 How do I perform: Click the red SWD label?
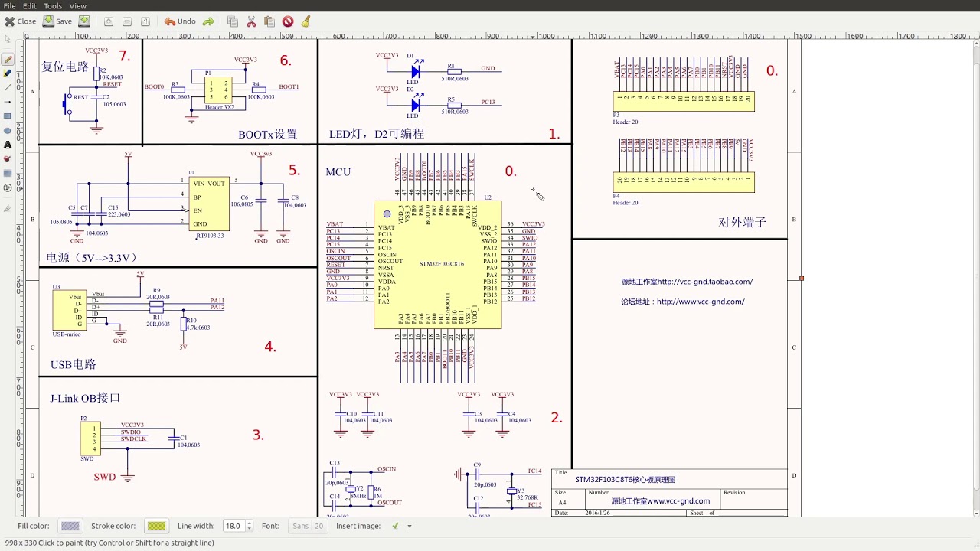(x=105, y=477)
